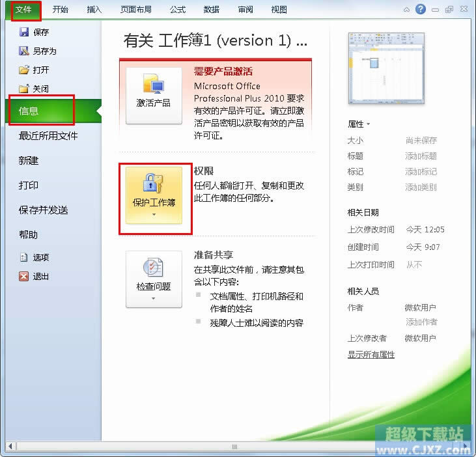The width and height of the screenshot is (476, 457).
Task: Click the workbook preview thumbnail
Action: (x=386, y=68)
